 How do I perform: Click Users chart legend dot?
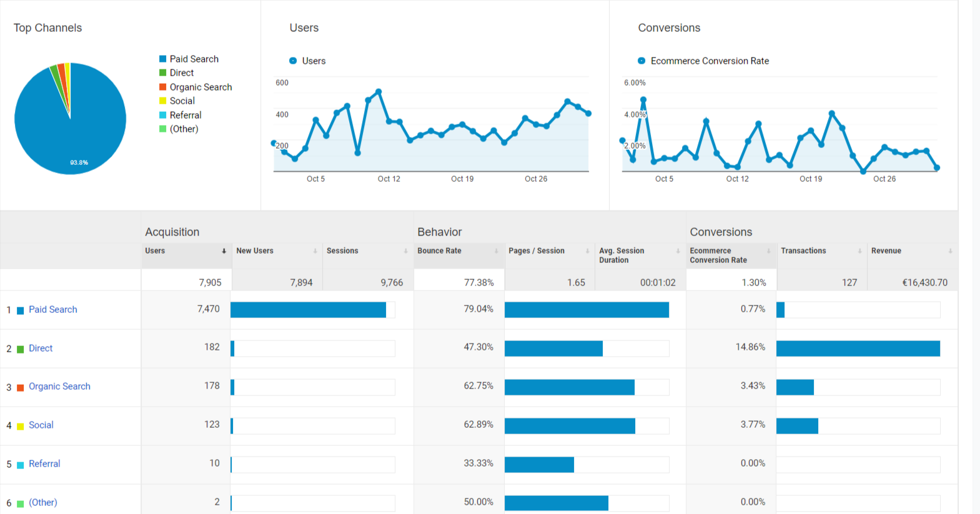coord(293,61)
